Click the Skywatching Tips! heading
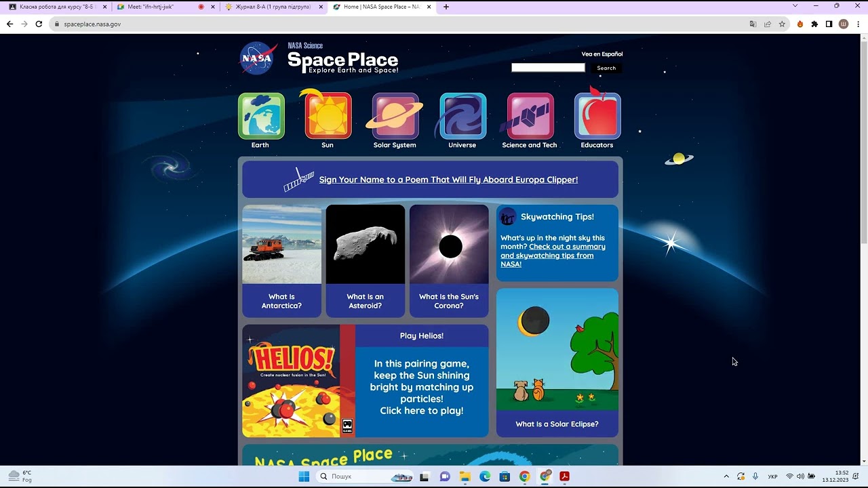The height and width of the screenshot is (488, 868). pyautogui.click(x=557, y=217)
